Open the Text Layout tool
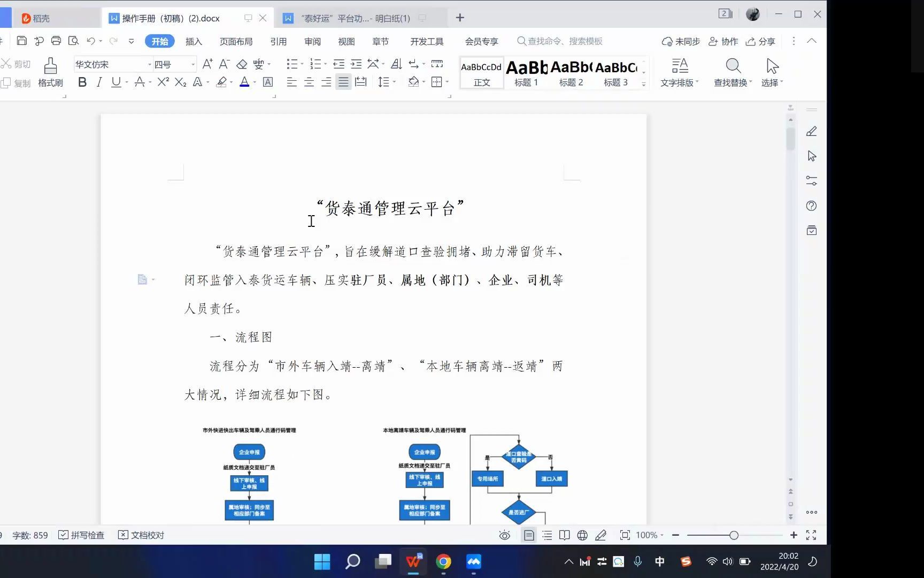This screenshot has height=578, width=924. (x=680, y=73)
